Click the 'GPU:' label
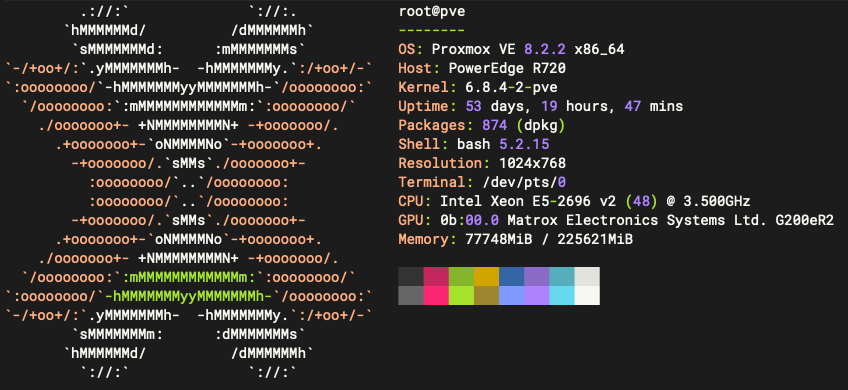This screenshot has height=390, width=848. click(415, 220)
